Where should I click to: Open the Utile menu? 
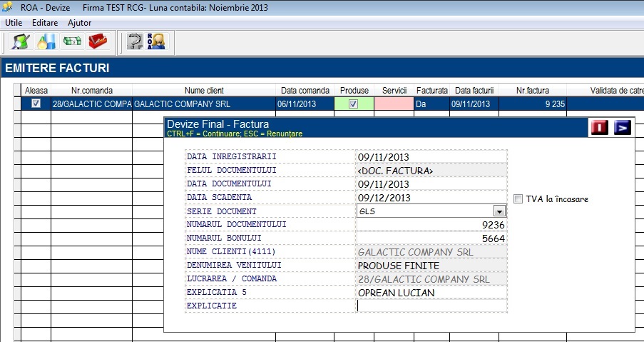click(14, 23)
